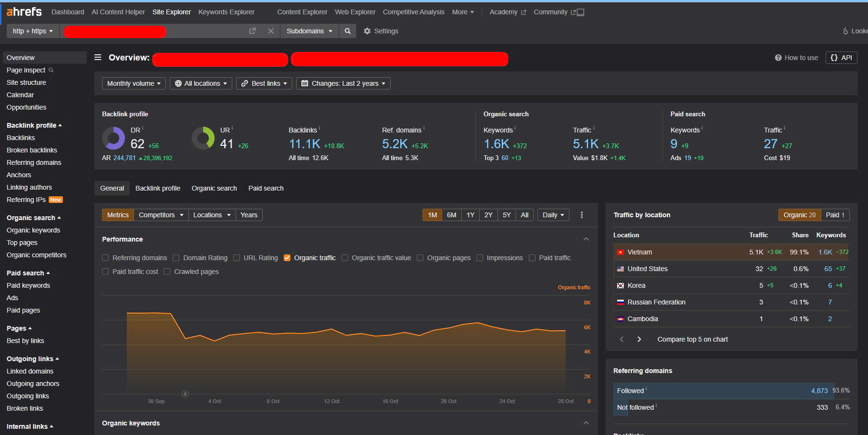This screenshot has height=435, width=868.
Task: Go to next page arrow in locations
Action: pos(639,339)
